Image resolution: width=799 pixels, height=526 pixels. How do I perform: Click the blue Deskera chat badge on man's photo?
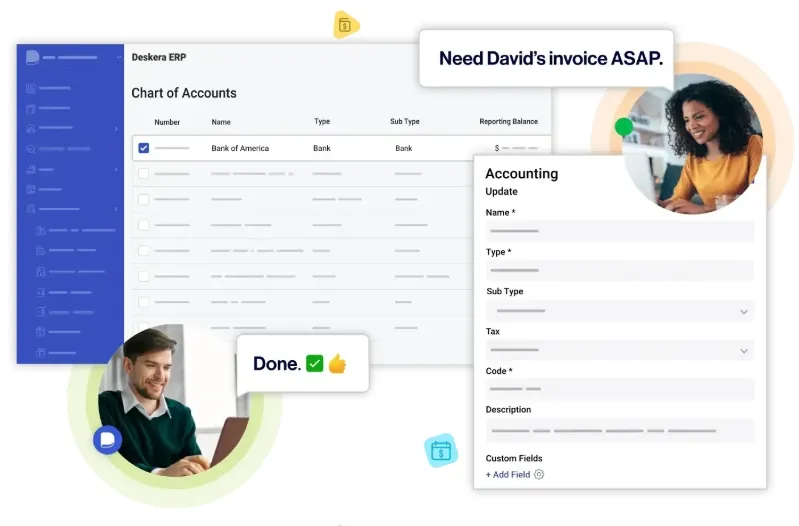point(108,440)
